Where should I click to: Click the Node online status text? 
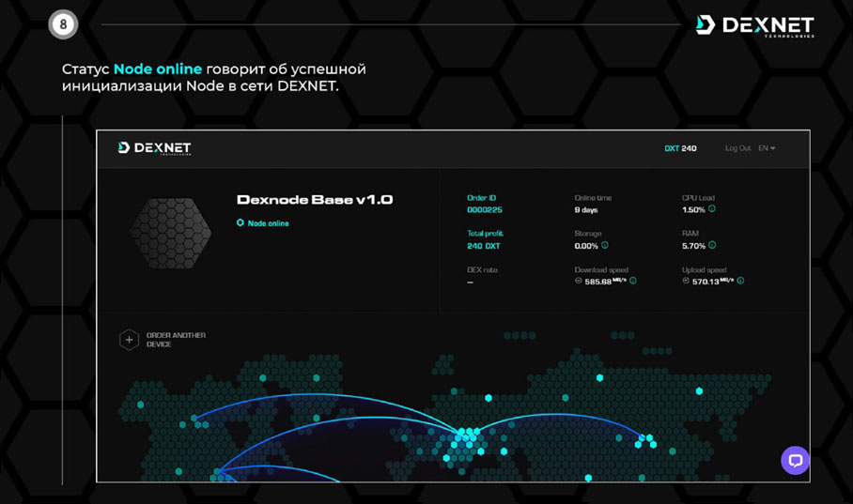[x=268, y=223]
